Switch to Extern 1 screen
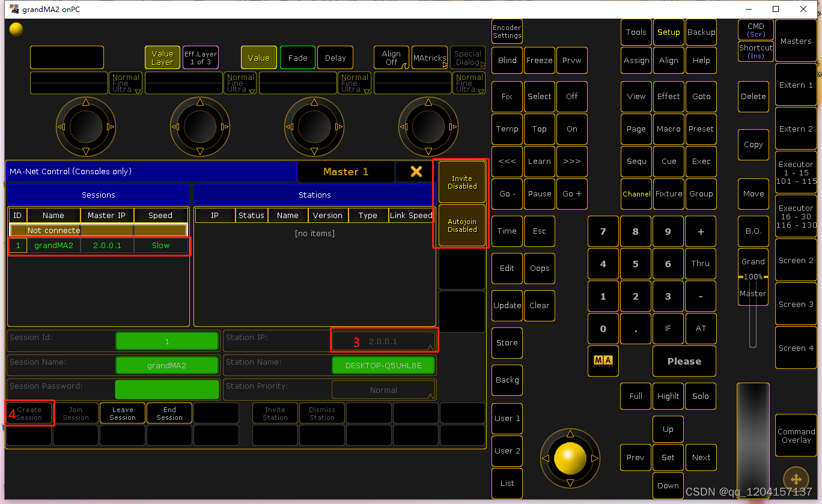The image size is (822, 504). point(796,85)
